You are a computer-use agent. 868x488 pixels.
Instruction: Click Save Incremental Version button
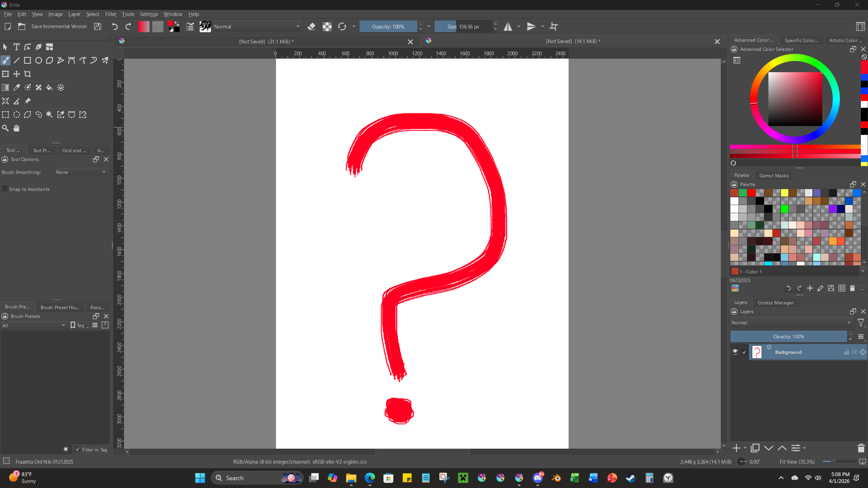59,26
